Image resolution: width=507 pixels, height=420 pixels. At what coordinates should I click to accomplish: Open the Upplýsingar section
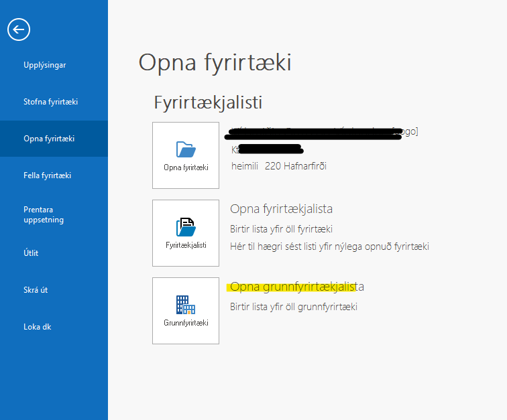click(x=45, y=65)
